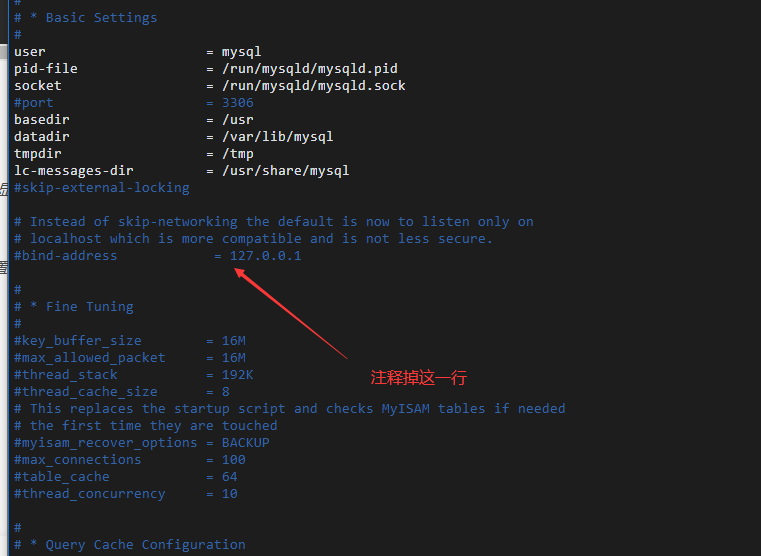Click the 127.0.0.1 value
761x556 pixels.
(x=265, y=256)
